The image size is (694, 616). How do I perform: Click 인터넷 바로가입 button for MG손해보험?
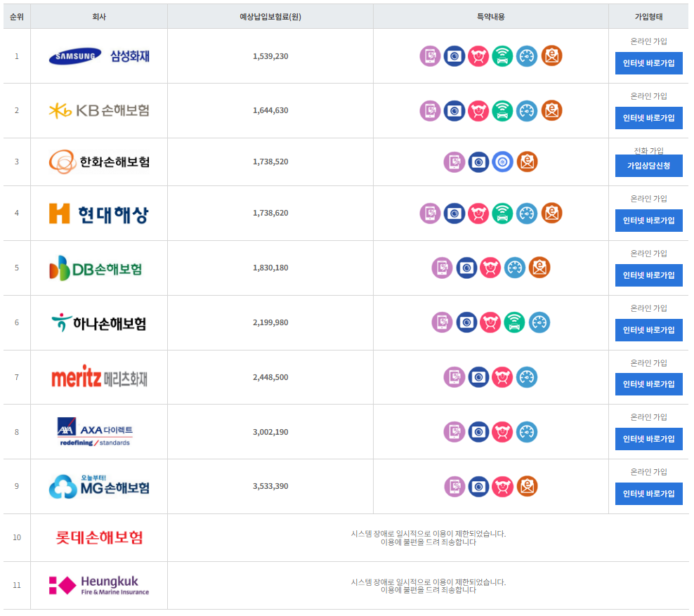pos(648,494)
